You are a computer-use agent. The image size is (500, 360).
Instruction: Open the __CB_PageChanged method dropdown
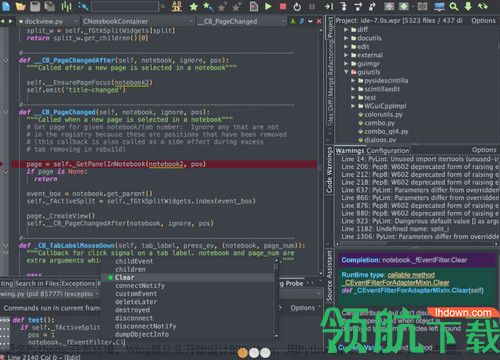tap(242, 21)
